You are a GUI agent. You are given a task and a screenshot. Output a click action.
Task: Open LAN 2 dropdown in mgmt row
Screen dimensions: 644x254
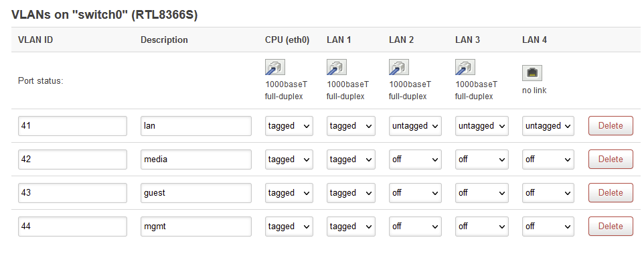click(x=415, y=226)
